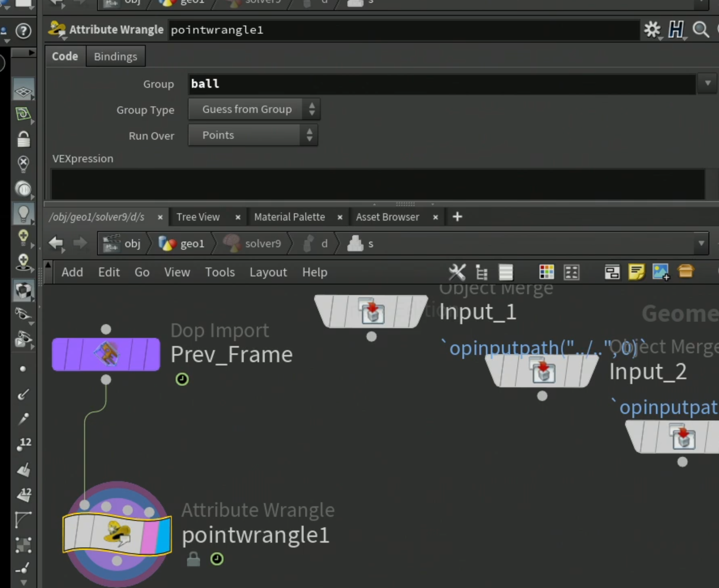Click into the VEXpression code field
This screenshot has height=588, width=719.
[377, 184]
